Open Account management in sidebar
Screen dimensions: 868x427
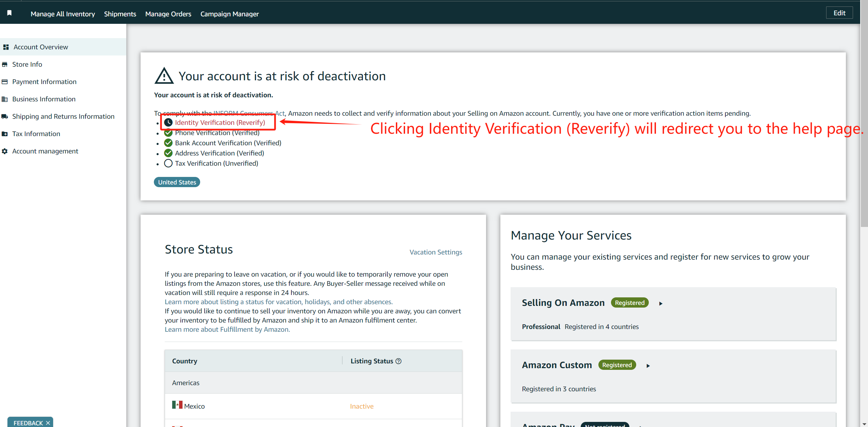click(x=45, y=151)
